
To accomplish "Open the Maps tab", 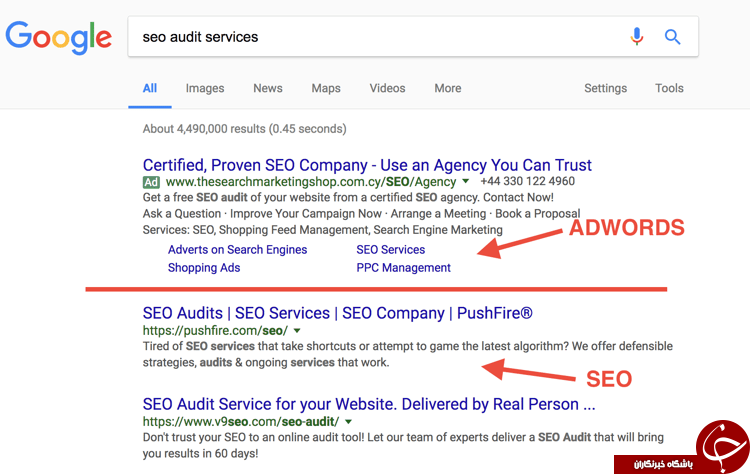I will pyautogui.click(x=326, y=88).
